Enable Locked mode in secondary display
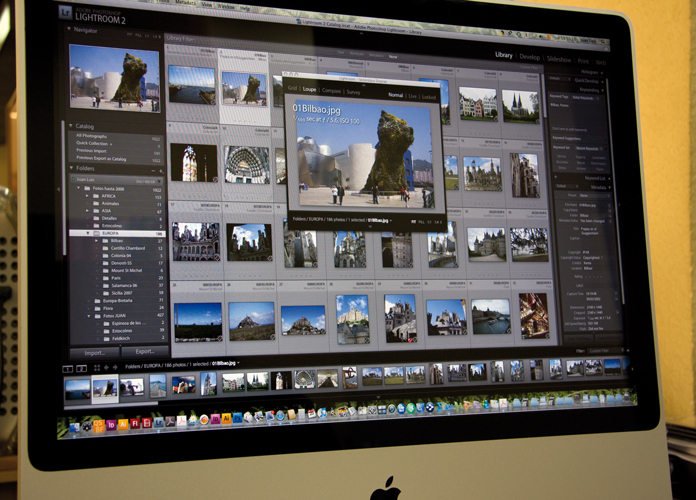The height and width of the screenshot is (500, 696). 428,97
